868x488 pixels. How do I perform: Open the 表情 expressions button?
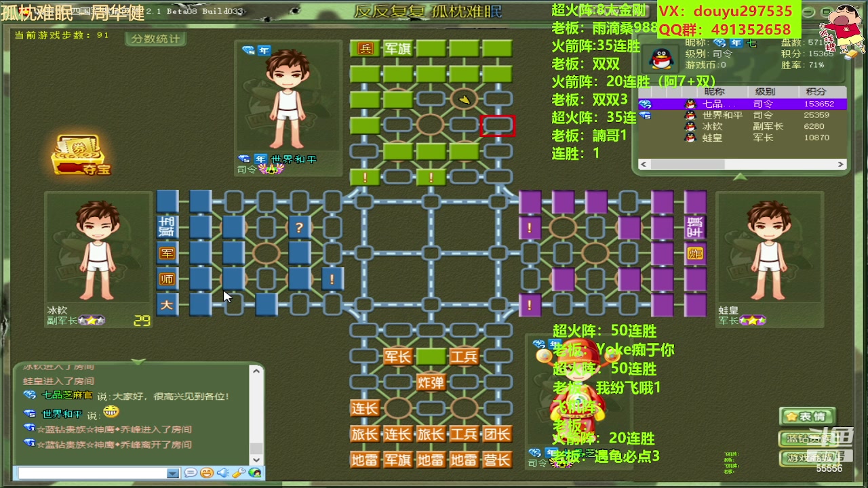tap(806, 417)
